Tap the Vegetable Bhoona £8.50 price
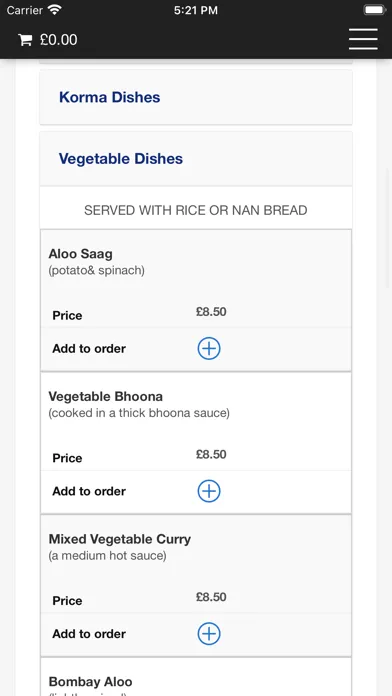This screenshot has width=392, height=696. [x=211, y=454]
